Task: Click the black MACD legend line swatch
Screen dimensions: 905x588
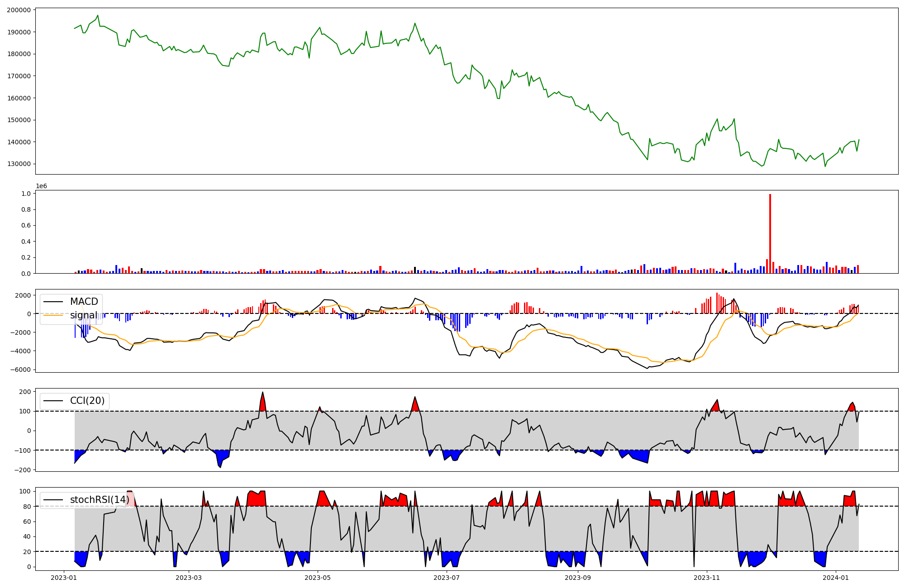Action: (54, 302)
